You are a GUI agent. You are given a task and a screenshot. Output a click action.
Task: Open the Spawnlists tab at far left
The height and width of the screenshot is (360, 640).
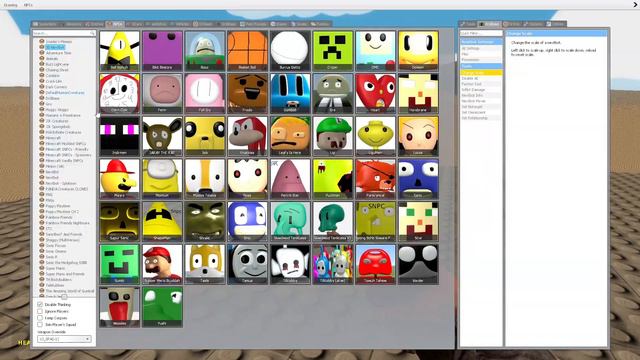[x=45, y=24]
